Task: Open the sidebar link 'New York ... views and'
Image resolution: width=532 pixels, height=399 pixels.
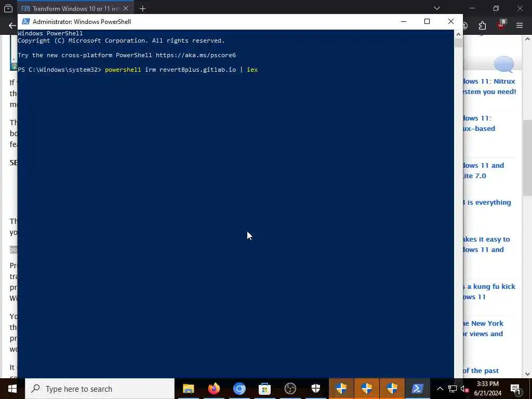Action: (483, 328)
